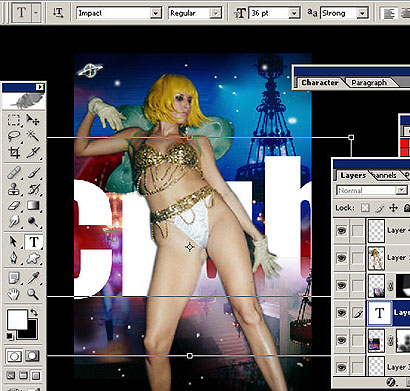Select the Brush tool
The image size is (410, 391).
33,173
